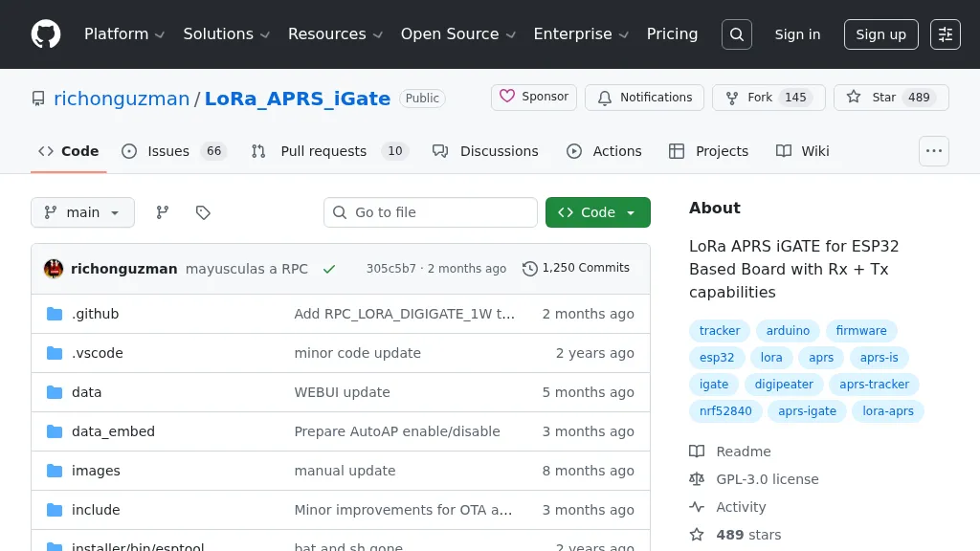Open the LoRa_APRS_iGate repository link
The height and width of the screenshot is (551, 980).
tap(298, 99)
